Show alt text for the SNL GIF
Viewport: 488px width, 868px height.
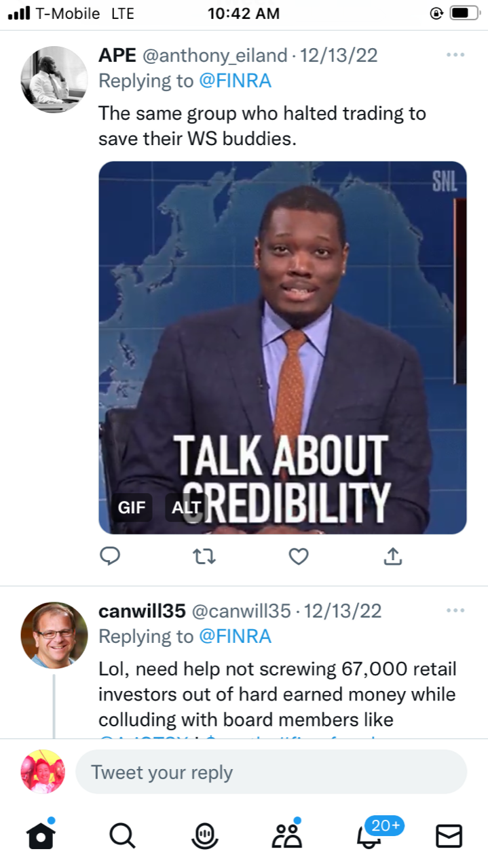[x=185, y=507]
